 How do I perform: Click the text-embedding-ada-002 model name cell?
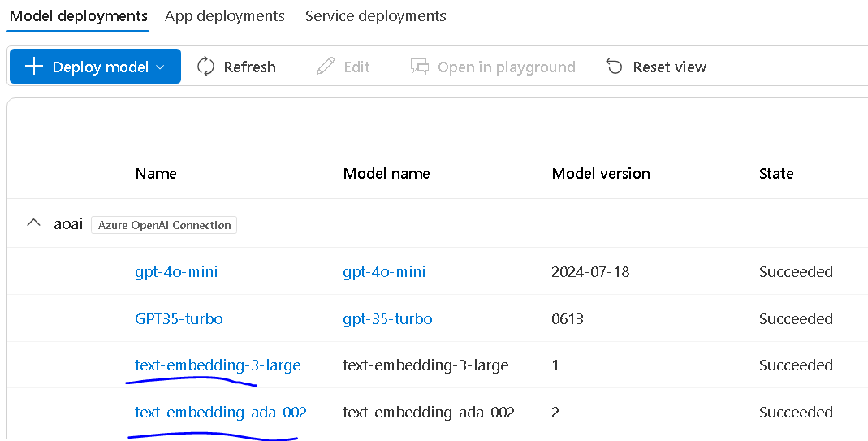429,413
